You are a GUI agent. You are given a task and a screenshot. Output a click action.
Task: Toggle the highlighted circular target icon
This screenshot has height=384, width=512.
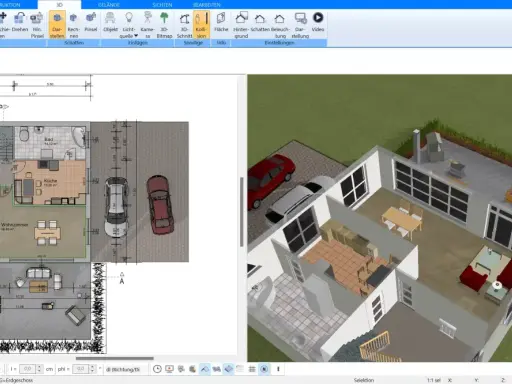264,369
